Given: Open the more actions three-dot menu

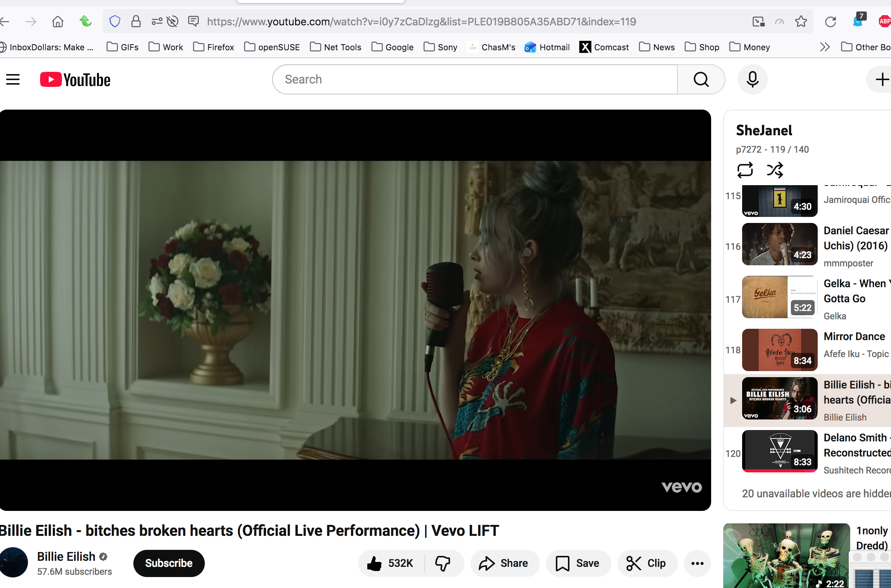Looking at the screenshot, I should click(697, 563).
